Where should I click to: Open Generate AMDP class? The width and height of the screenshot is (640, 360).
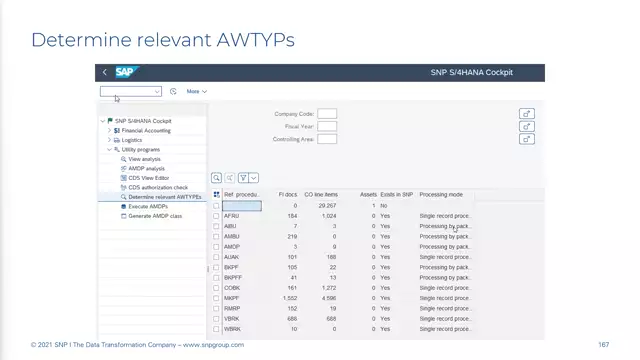coord(155,216)
